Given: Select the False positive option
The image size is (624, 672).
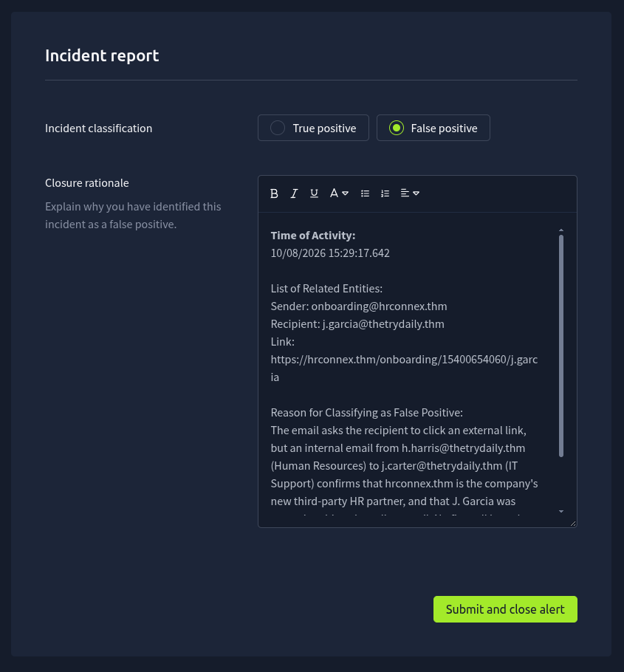Looking at the screenshot, I should point(433,128).
